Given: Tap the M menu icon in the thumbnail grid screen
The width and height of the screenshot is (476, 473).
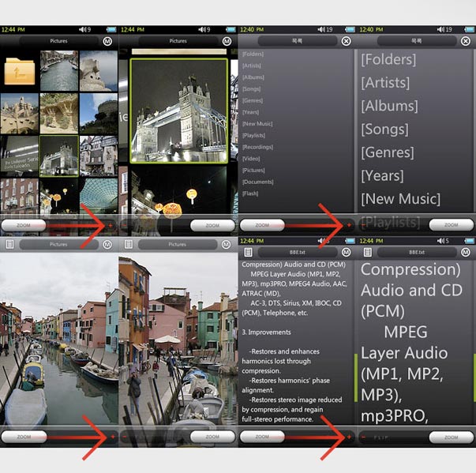Looking at the screenshot, I should tap(107, 41).
